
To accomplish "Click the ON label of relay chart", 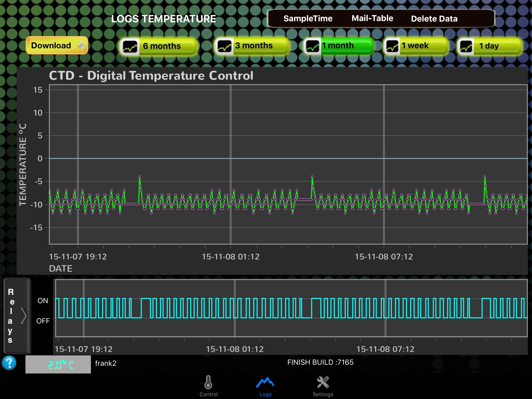I will [x=43, y=301].
